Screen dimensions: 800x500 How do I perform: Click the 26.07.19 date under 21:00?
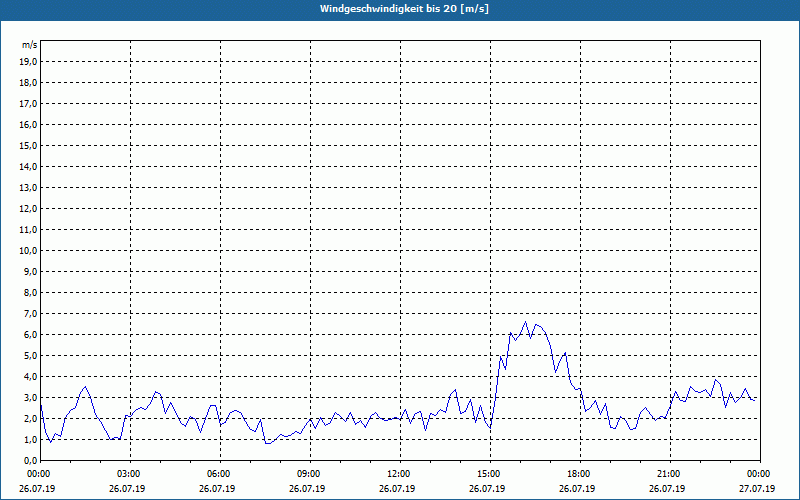[667, 489]
